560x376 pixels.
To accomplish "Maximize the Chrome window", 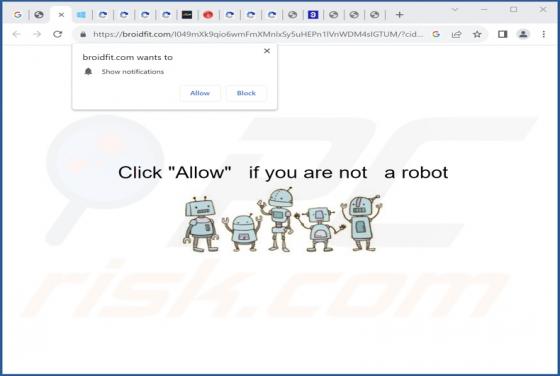I will pyautogui.click(x=514, y=10).
